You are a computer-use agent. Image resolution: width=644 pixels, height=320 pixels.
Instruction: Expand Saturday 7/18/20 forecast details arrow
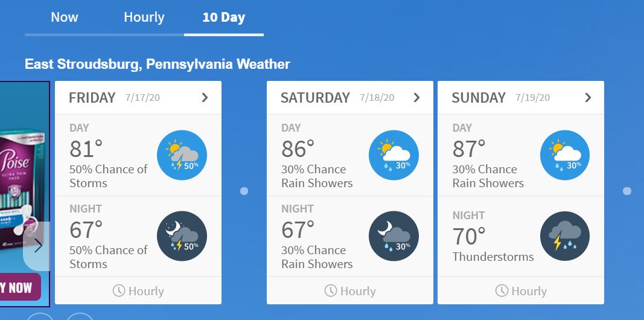[416, 98]
